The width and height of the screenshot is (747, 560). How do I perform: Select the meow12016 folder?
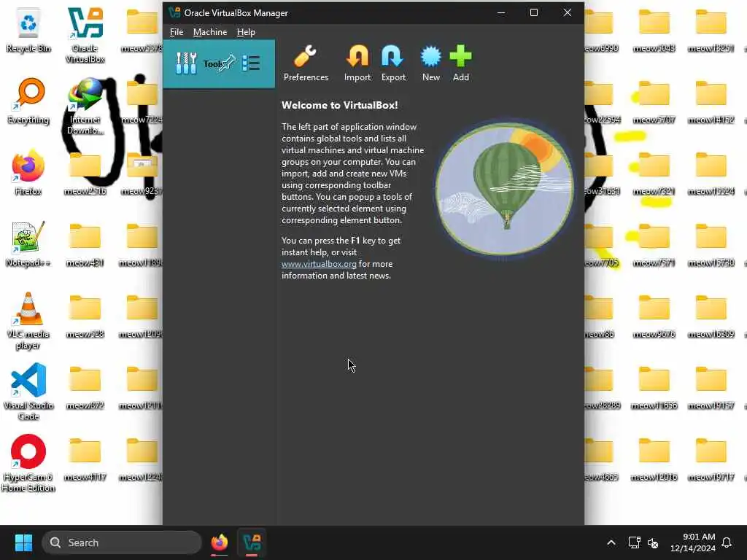click(654, 459)
